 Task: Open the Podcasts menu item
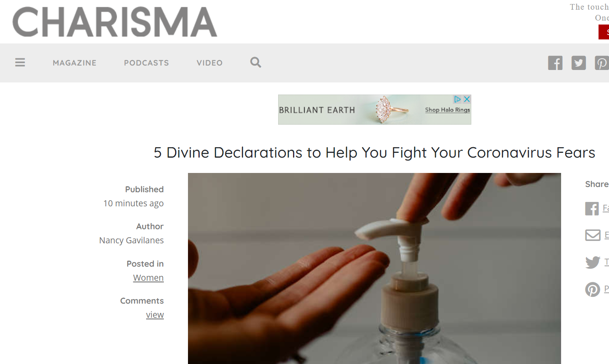[x=147, y=63]
